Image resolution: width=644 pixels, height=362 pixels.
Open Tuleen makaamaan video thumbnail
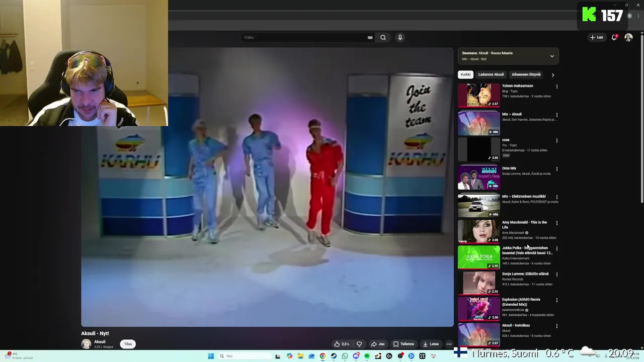point(479,95)
